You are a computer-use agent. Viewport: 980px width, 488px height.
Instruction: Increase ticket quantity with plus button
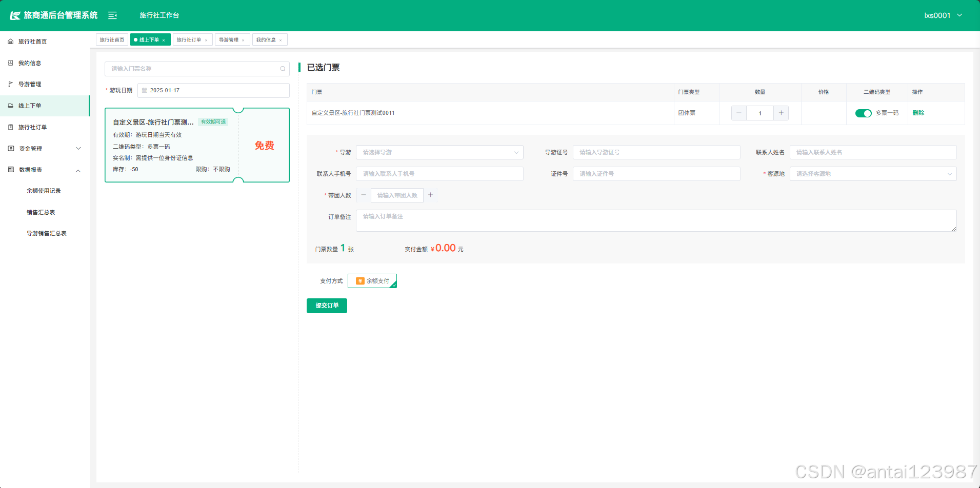781,113
